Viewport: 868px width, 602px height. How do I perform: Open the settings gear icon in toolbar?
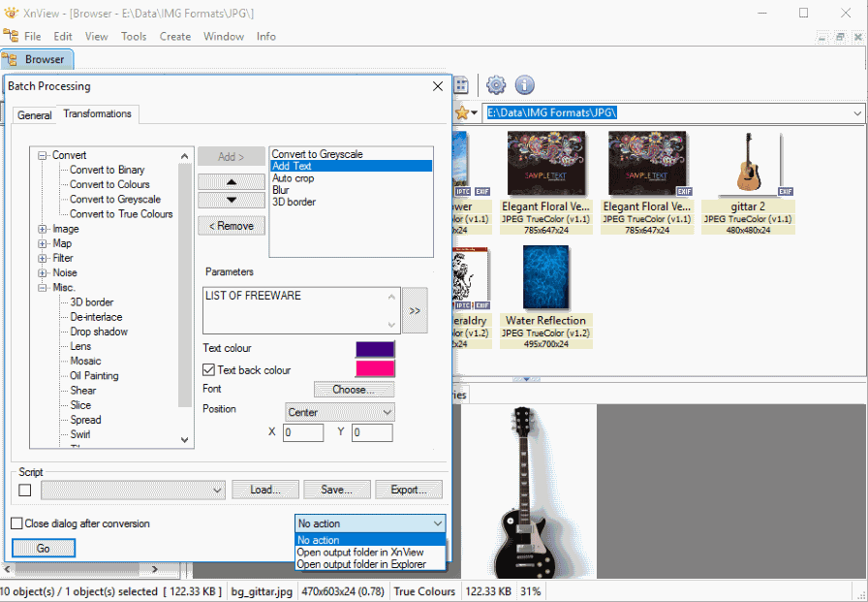496,85
